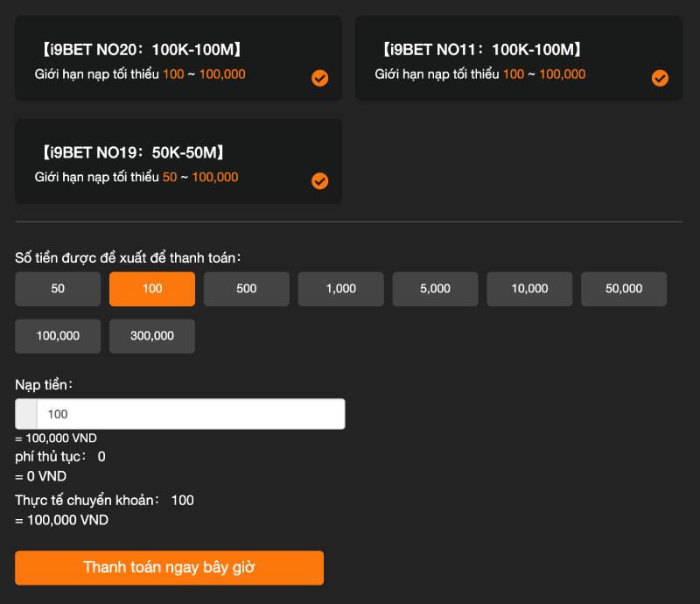Click the checkmark icon on i9BET NO19 card
Screen dimensions: 700x604
320,181
